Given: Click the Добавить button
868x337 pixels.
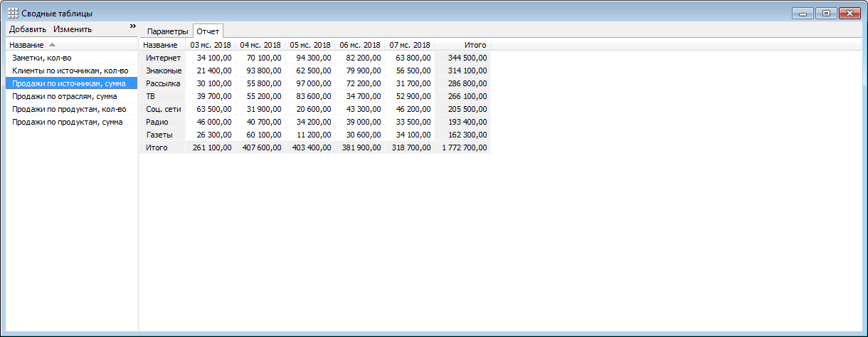Looking at the screenshot, I should [x=28, y=29].
